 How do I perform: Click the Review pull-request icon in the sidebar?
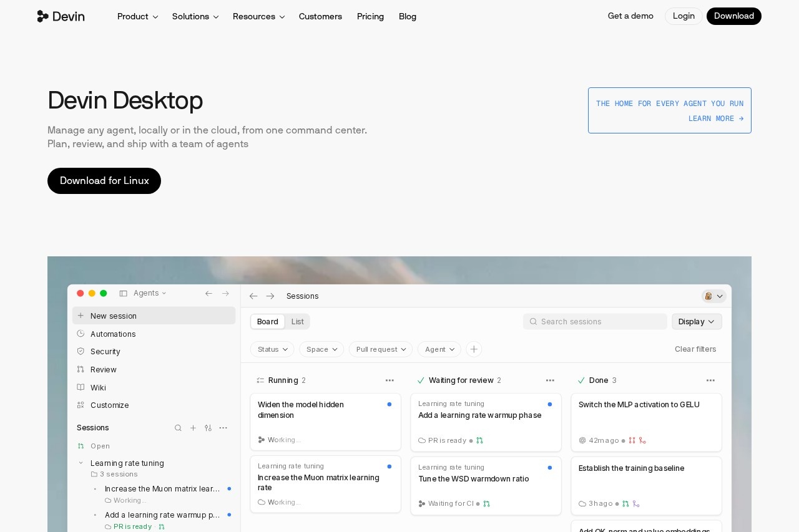81,369
